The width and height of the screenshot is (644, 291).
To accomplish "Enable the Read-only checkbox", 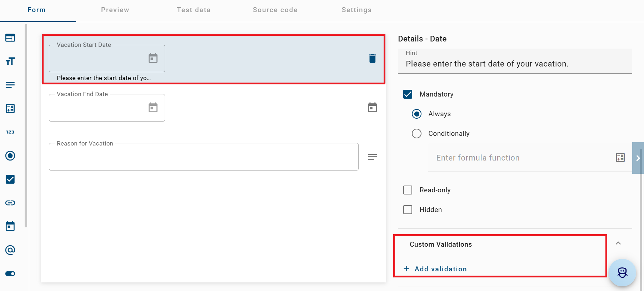I will click(x=408, y=190).
